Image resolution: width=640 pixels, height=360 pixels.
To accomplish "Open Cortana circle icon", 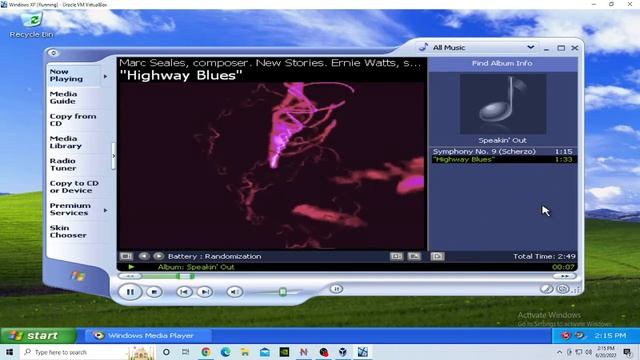I will [166, 352].
